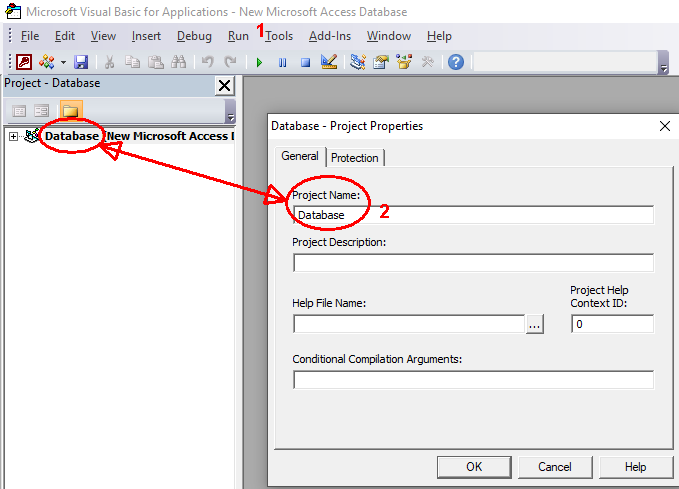This screenshot has height=489, width=679.
Task: Switch to the Protection tab
Action: tap(355, 158)
